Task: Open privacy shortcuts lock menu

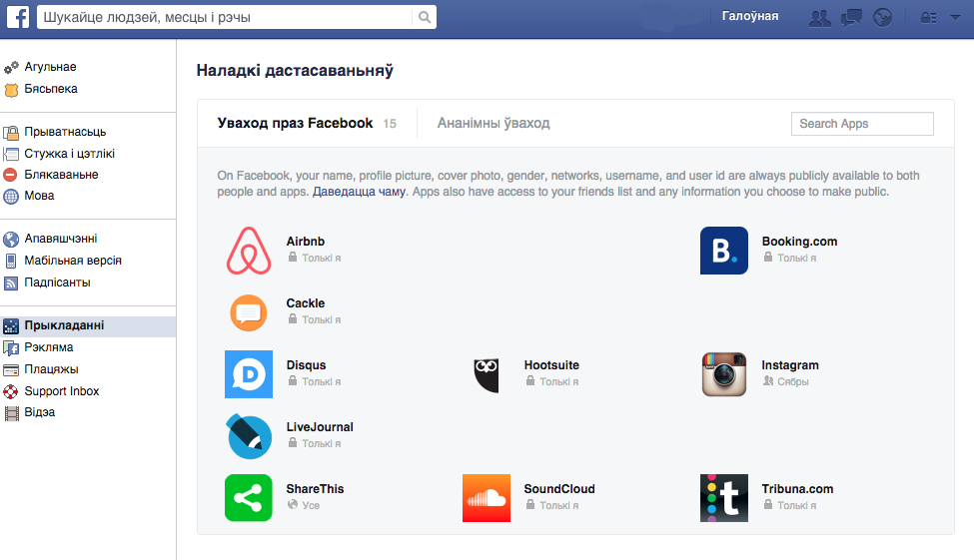Action: pyautogui.click(x=928, y=18)
